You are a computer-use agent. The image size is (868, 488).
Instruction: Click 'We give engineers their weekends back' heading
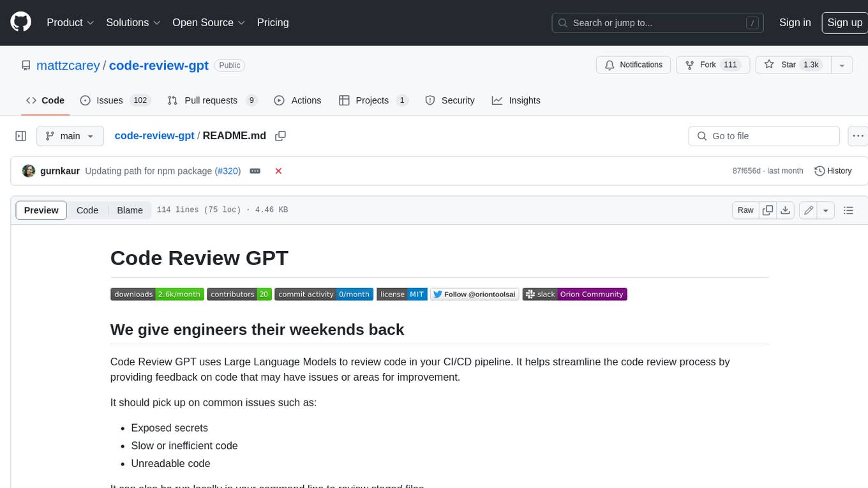point(257,330)
